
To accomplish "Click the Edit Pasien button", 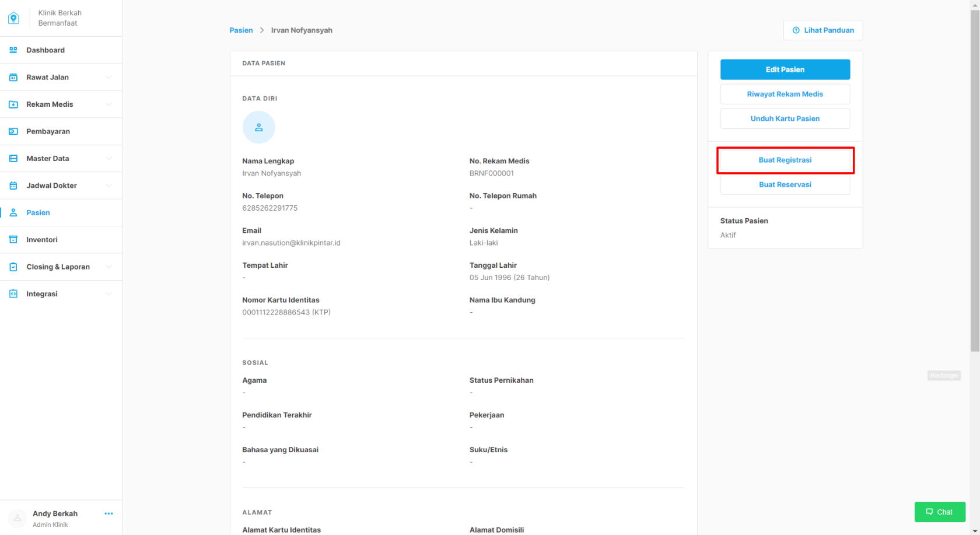I will tap(785, 69).
